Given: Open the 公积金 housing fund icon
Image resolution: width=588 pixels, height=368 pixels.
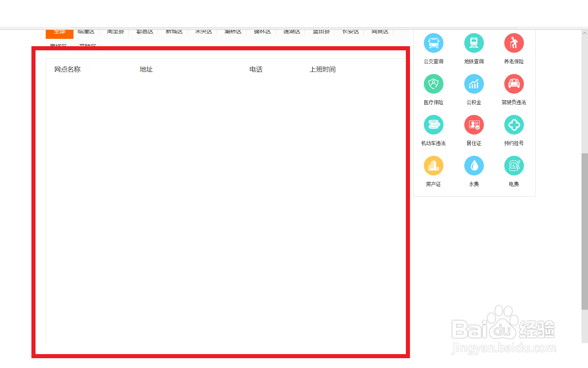Looking at the screenshot, I should point(474,83).
